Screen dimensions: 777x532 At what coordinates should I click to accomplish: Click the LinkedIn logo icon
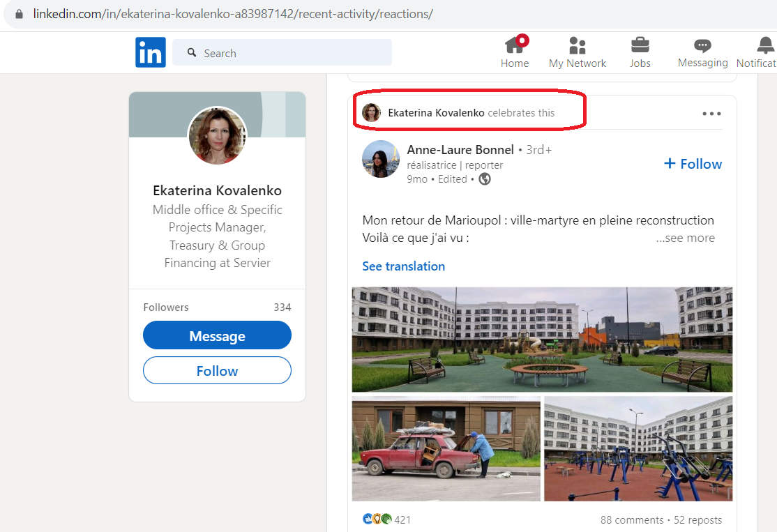point(151,52)
